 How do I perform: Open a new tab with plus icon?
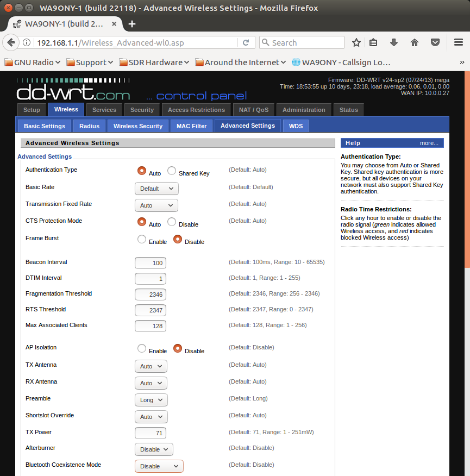tap(132, 24)
